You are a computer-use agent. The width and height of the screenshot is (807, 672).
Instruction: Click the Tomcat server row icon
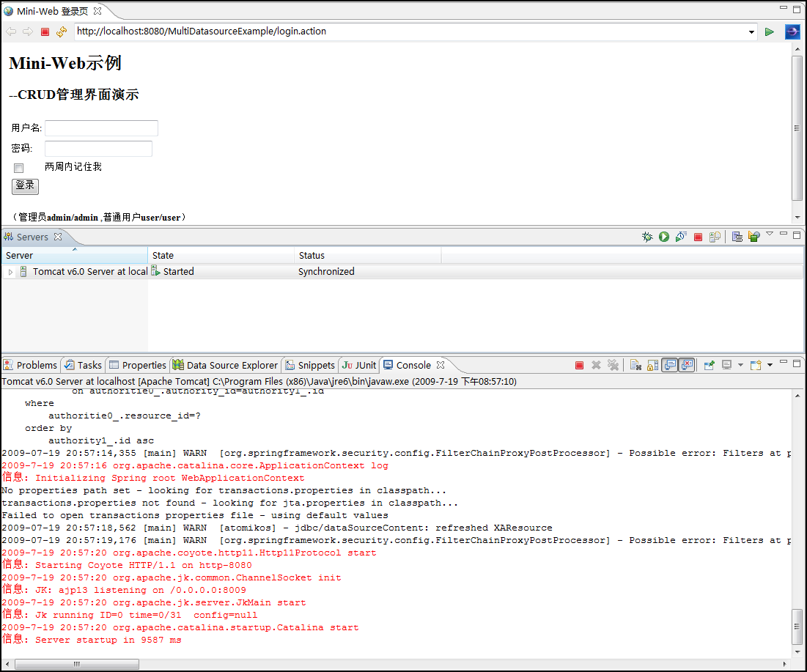pyautogui.click(x=23, y=272)
